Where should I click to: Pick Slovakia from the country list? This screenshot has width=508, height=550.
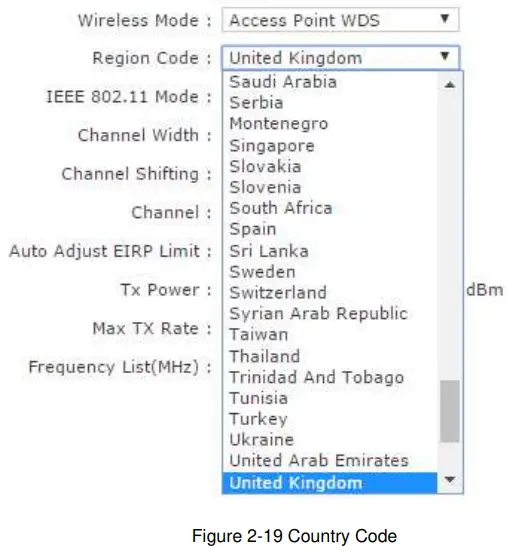pyautogui.click(x=330, y=166)
